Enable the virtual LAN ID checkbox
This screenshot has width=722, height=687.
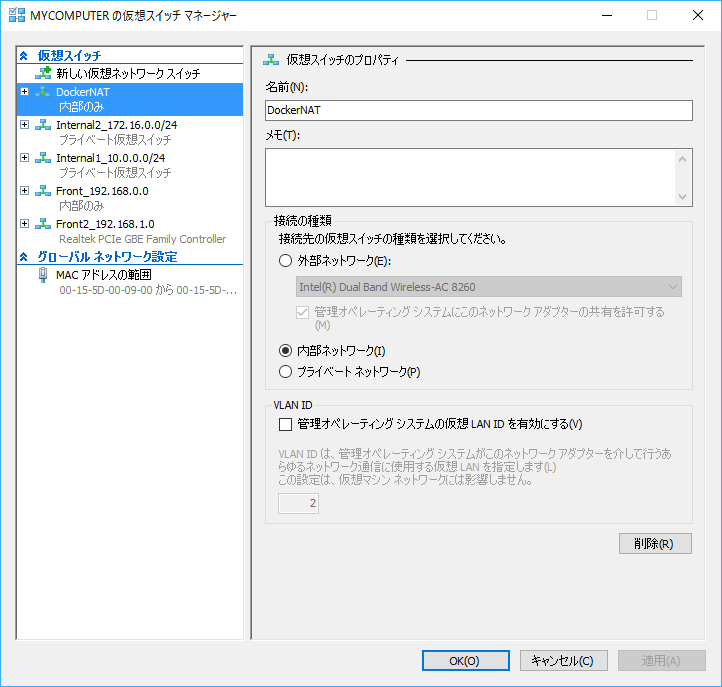click(285, 424)
